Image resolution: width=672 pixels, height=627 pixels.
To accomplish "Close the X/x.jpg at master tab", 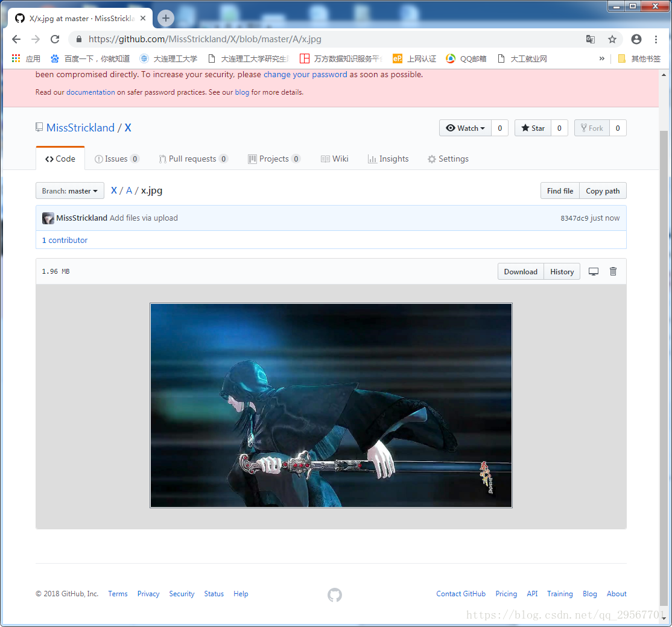I will click(x=143, y=19).
